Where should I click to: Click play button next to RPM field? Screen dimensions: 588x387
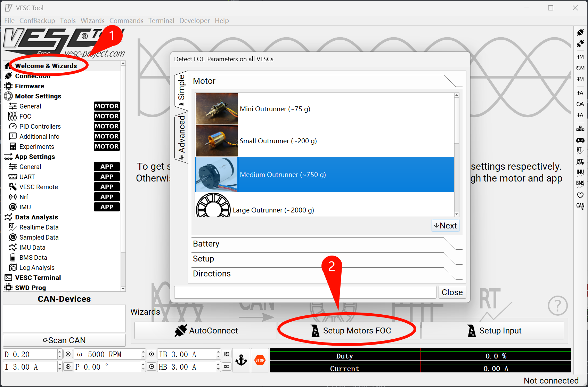point(152,354)
